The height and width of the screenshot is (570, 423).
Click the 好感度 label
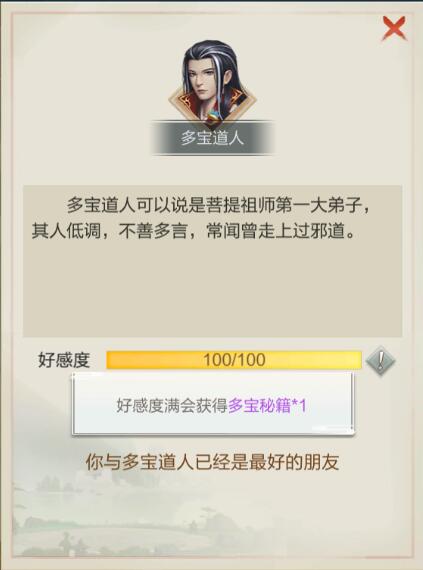[x=64, y=360]
